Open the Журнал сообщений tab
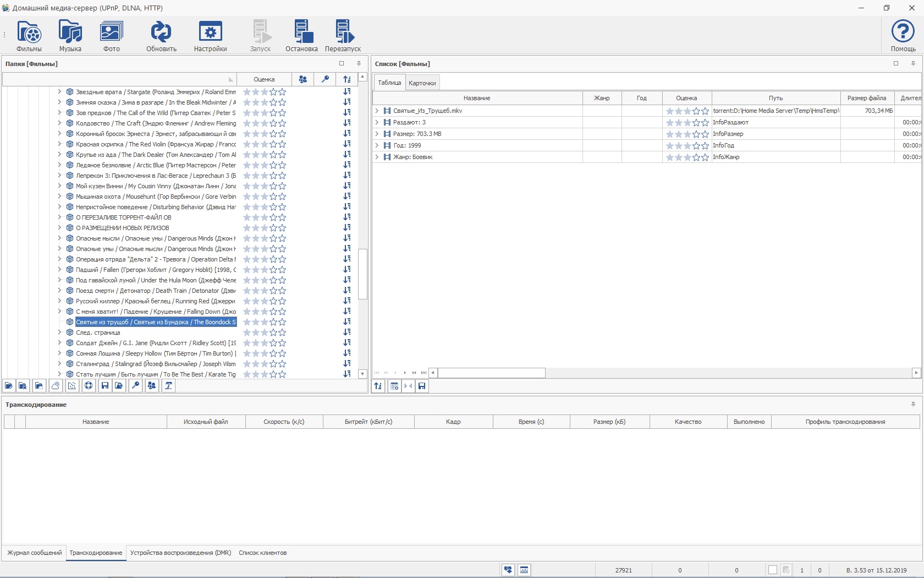Screen dimensions: 924x578 [35, 553]
